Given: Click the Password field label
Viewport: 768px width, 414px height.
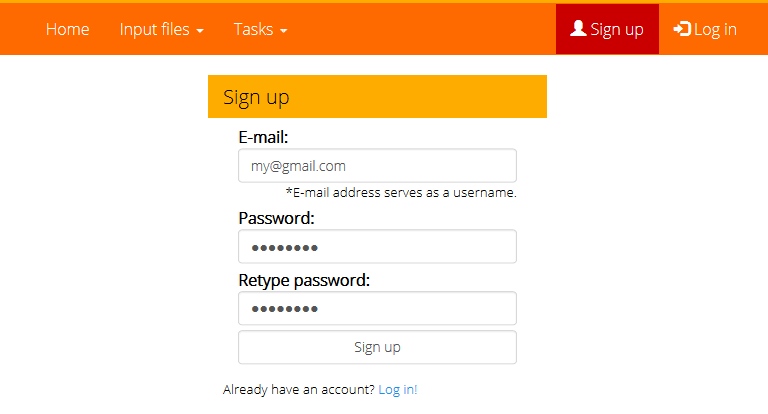Looking at the screenshot, I should [276, 218].
